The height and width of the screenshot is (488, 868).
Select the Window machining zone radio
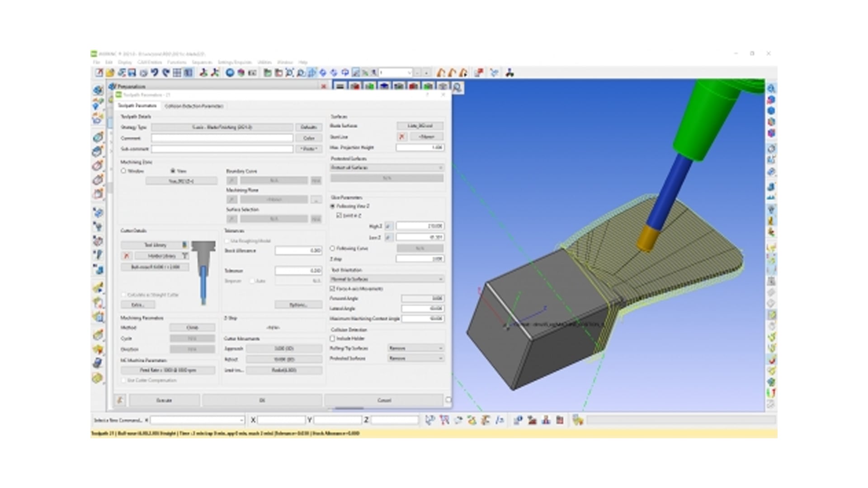tap(123, 171)
